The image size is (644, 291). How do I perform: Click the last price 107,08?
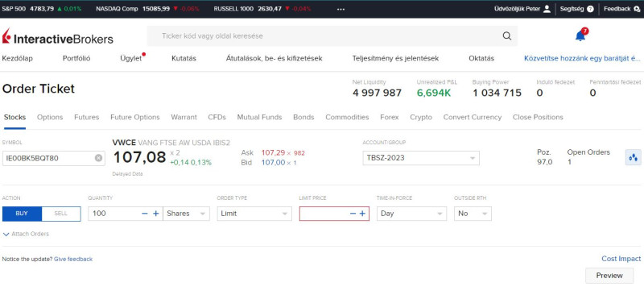pos(139,157)
